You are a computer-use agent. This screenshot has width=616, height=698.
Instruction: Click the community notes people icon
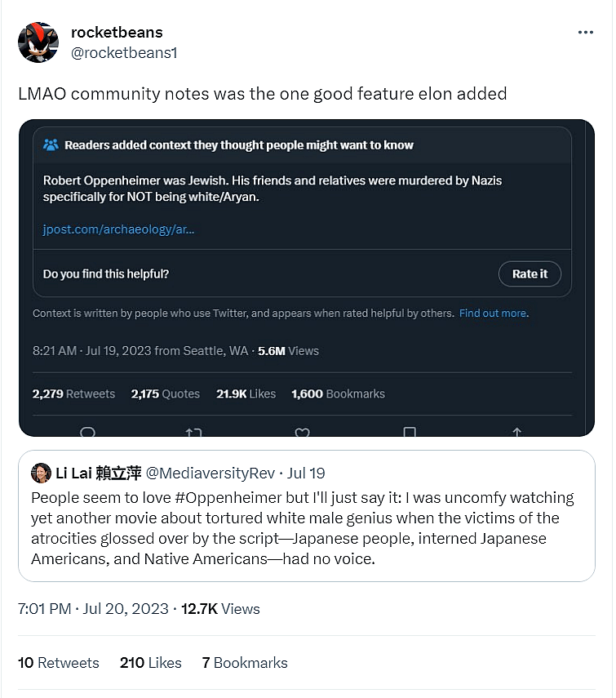point(51,145)
